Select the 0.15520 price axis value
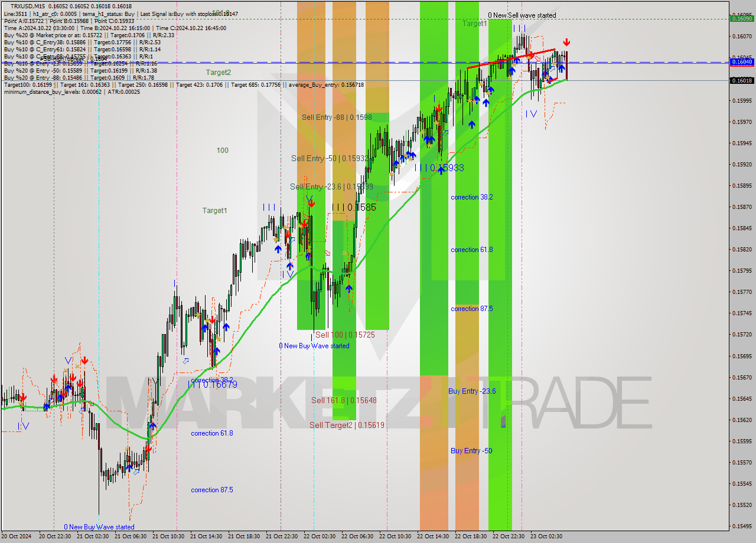 742,505
